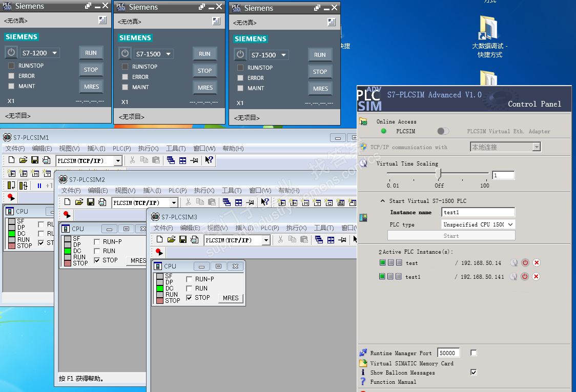Enable the Runtime Manager Port checkbox
Screen dimensions: 576x392
click(474, 353)
